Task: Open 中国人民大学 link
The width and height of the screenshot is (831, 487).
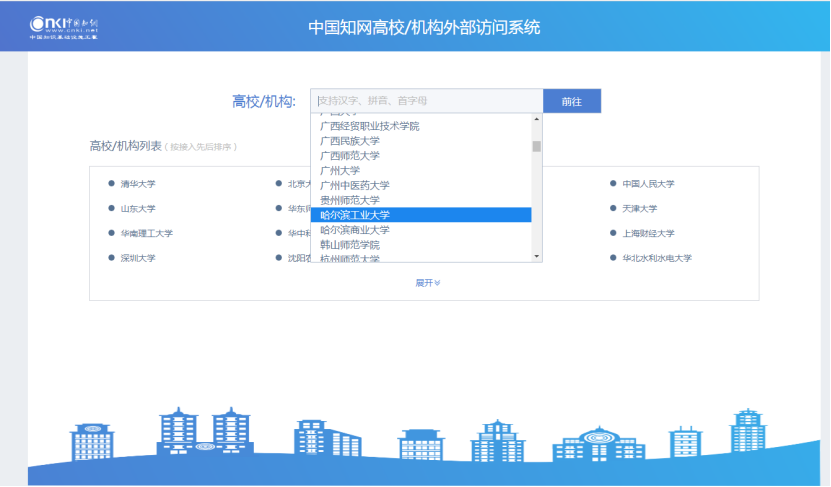Action: pyautogui.click(x=648, y=184)
